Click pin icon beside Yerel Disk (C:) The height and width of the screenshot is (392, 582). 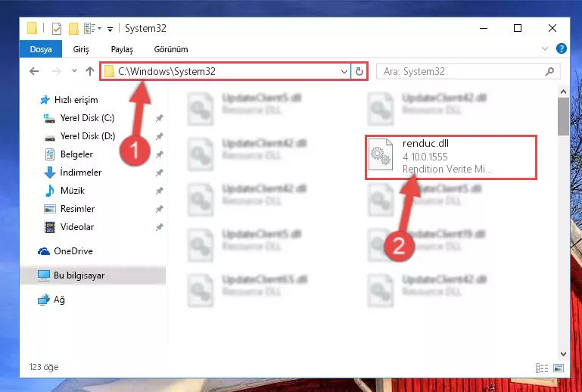[159, 118]
